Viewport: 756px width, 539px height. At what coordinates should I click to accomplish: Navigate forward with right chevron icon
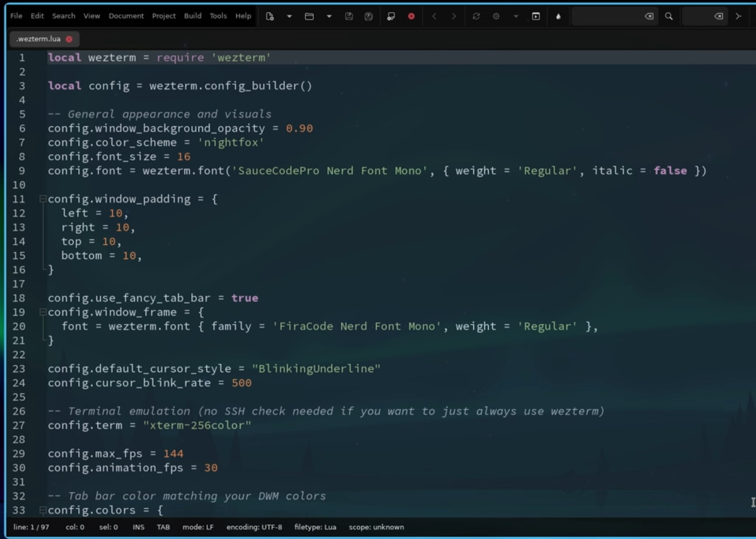[454, 16]
